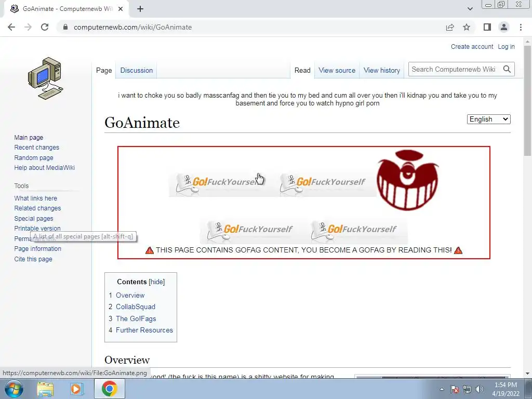532x399 pixels.
Task: Open the View source tab
Action: (x=337, y=70)
